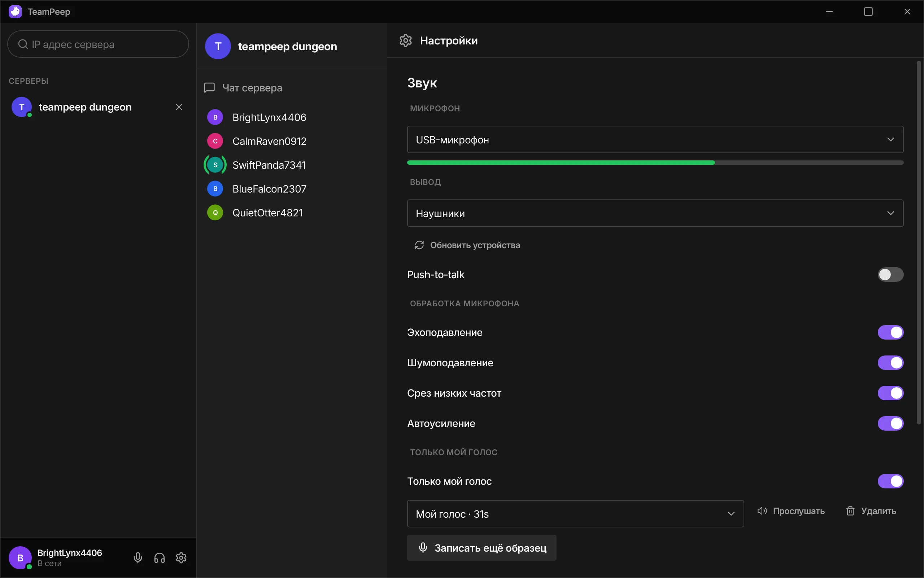Image resolution: width=924 pixels, height=578 pixels.
Task: Click CalmRaven0912 avatar
Action: pos(215,141)
